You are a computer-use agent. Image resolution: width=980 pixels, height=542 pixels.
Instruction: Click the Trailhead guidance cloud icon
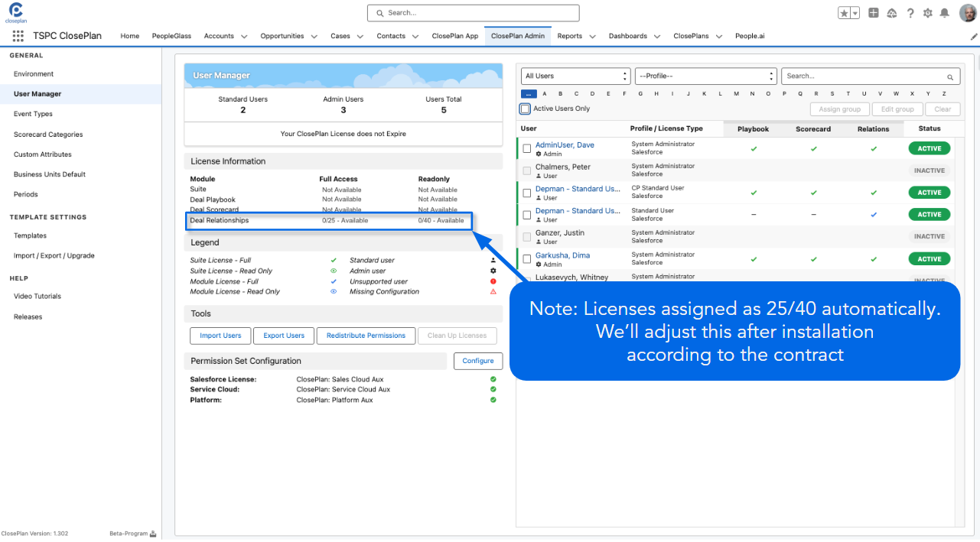(x=892, y=13)
